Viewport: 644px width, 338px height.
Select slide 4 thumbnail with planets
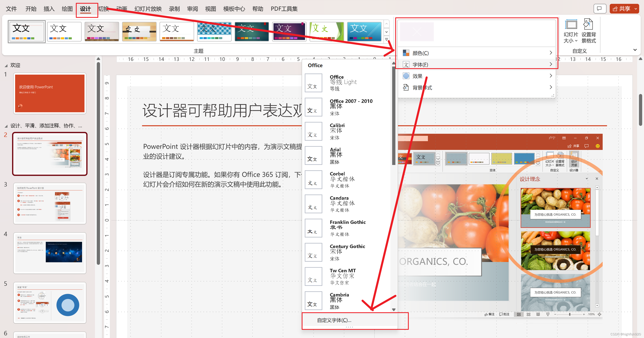[x=50, y=253]
